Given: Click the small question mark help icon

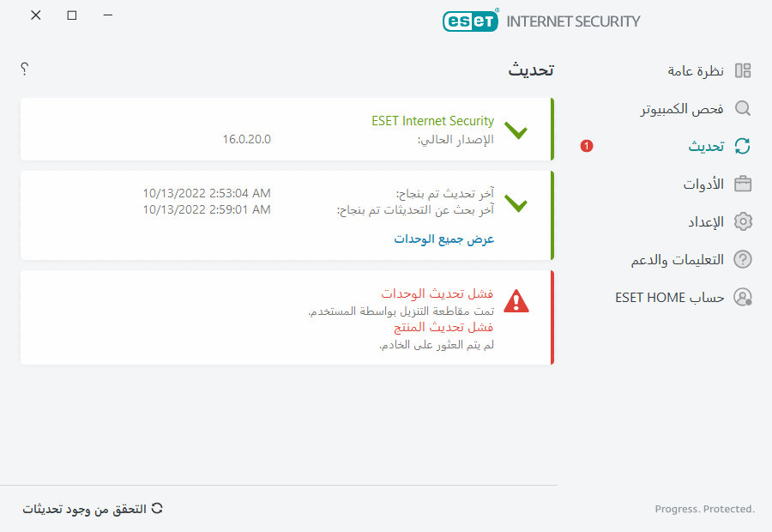Looking at the screenshot, I should coord(25,69).
